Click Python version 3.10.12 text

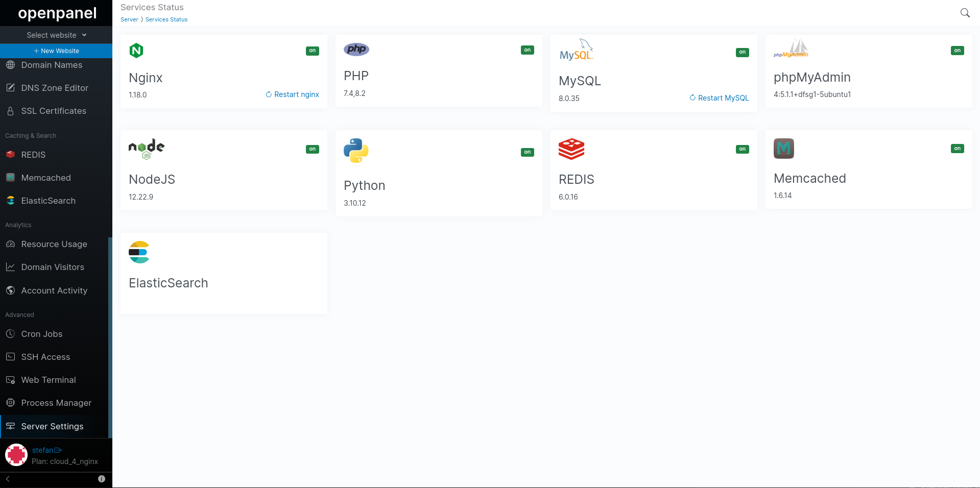click(355, 203)
